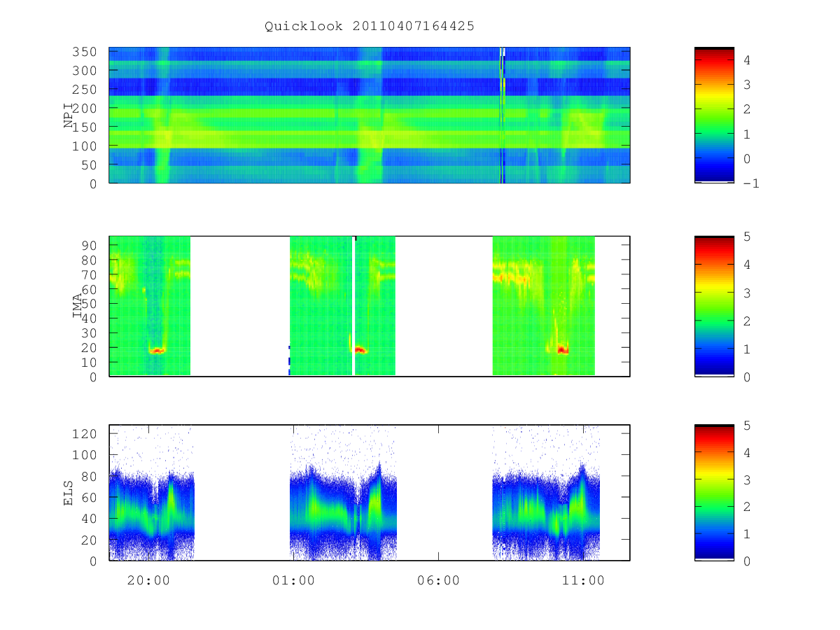The height and width of the screenshot is (630, 840).
Task: Click the vertical white data gap stripe in NPI panel
Action: (501, 115)
